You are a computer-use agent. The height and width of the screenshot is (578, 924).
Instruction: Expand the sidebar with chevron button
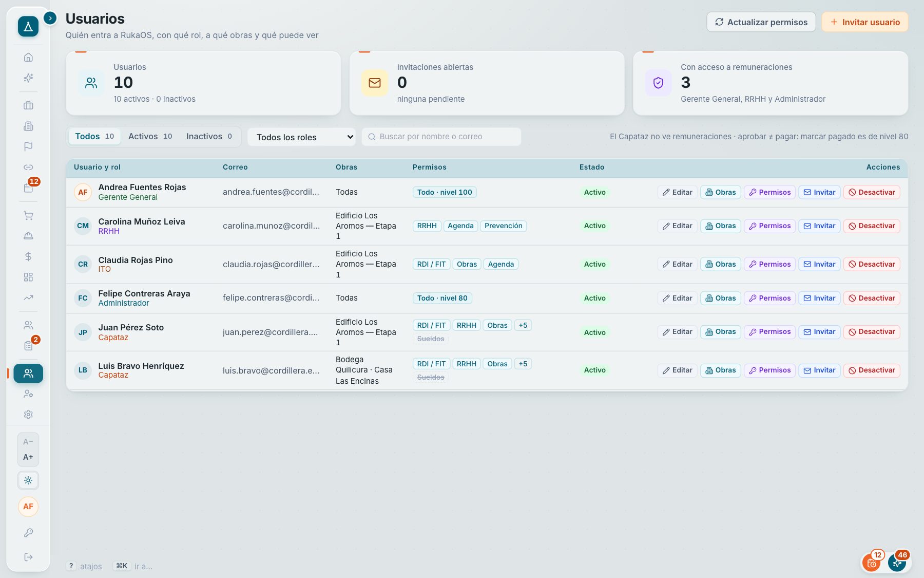coord(50,18)
